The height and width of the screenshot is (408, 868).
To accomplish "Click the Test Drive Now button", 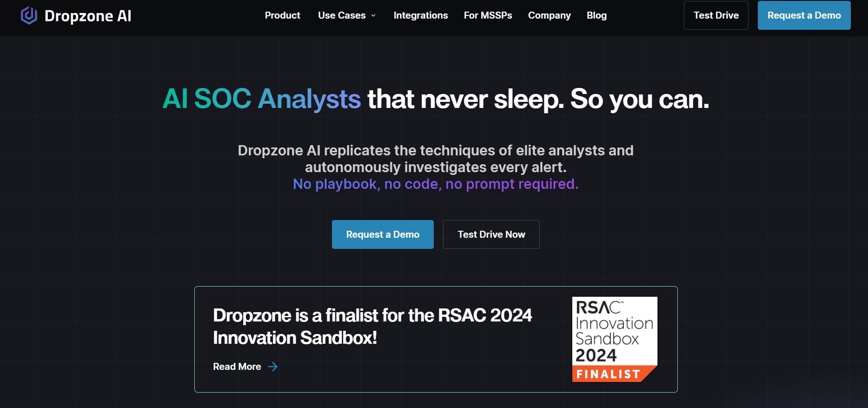I will tap(491, 234).
